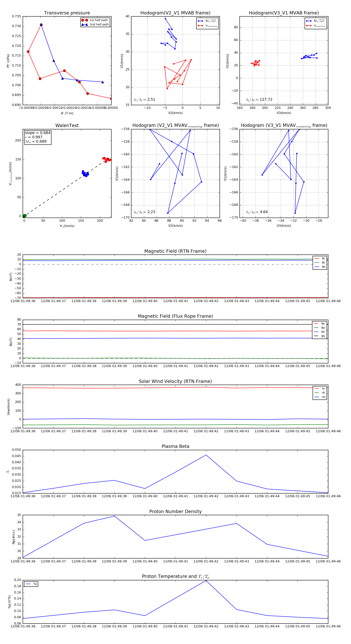This screenshot has height=644, width=351.
Task: Click the 'Magnetic Field (Flux Rope Frame)' title
Action: click(175, 316)
